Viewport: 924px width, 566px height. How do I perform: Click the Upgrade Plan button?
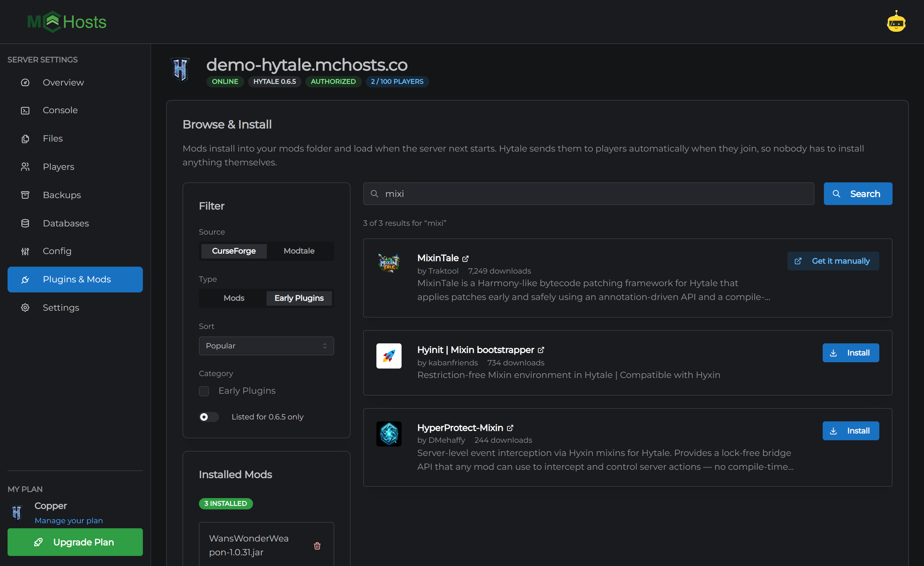click(x=75, y=542)
